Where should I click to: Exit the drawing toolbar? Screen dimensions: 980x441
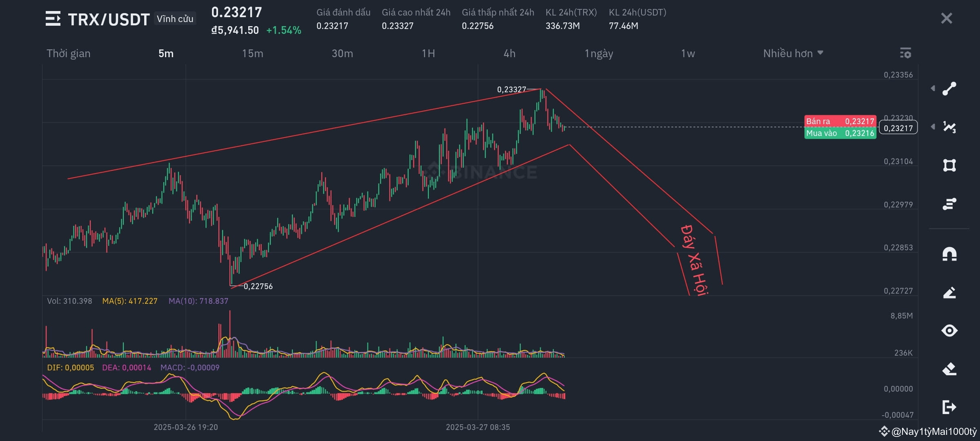coord(949,407)
